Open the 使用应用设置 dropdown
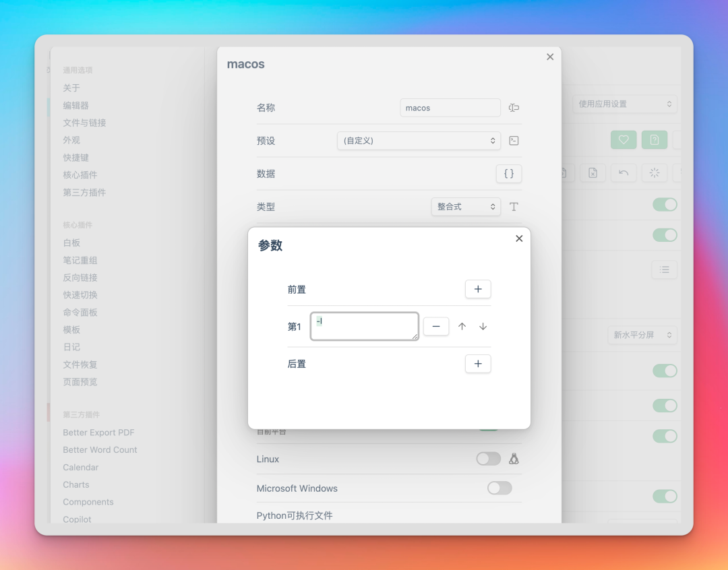Viewport: 728px width, 570px height. click(x=624, y=104)
